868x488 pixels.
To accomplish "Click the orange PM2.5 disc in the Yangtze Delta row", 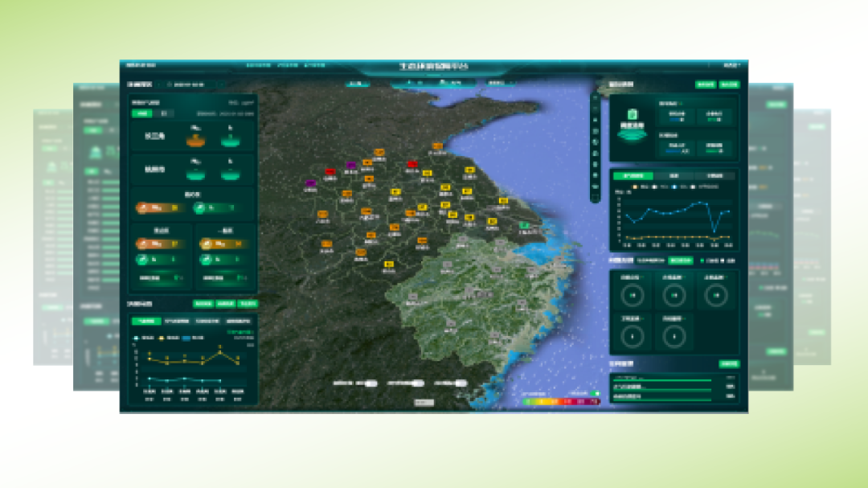I will tap(195, 141).
